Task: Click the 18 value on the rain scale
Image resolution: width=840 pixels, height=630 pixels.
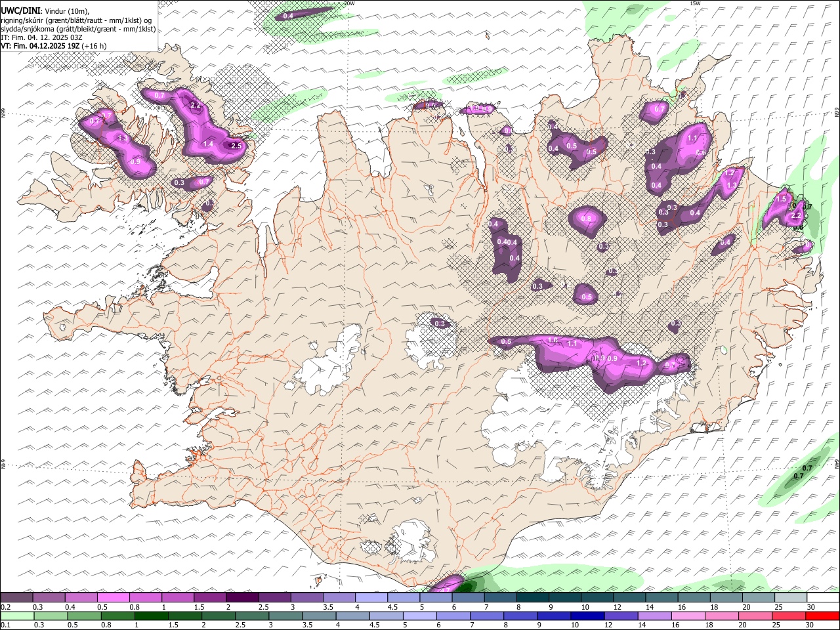Action: click(709, 625)
